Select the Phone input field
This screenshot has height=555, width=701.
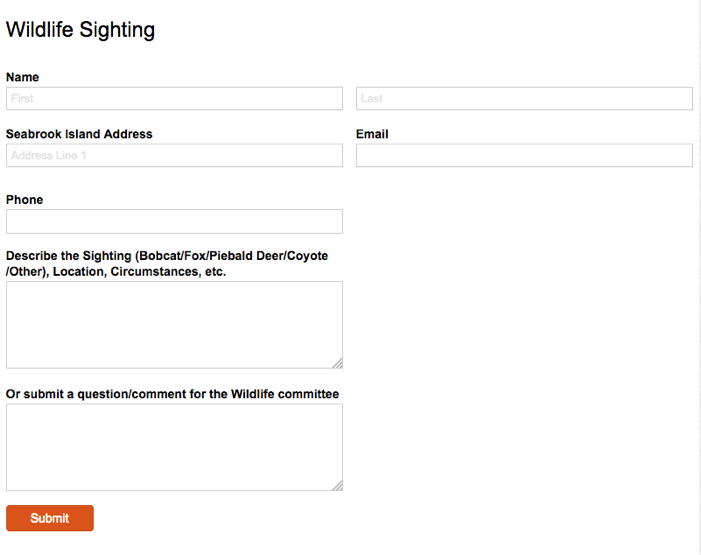(174, 221)
